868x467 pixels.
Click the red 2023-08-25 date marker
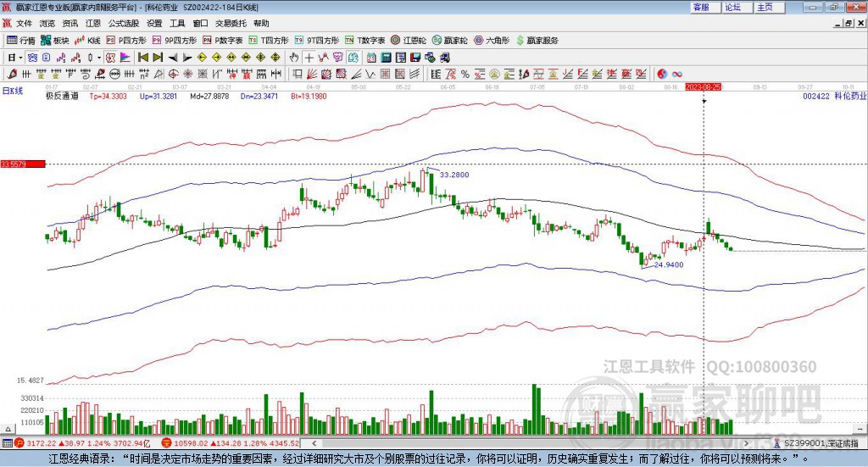703,87
